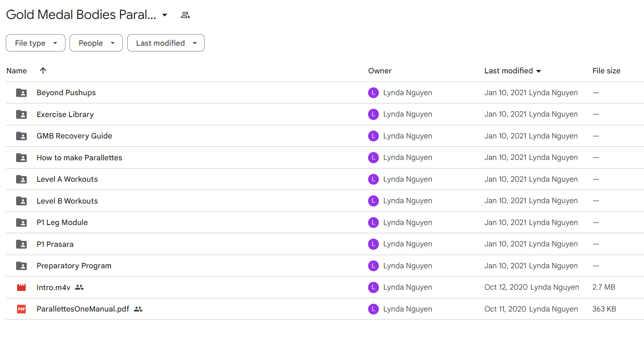Click the shared people icon beside the title
Screen dimensions: 644x340
click(185, 15)
